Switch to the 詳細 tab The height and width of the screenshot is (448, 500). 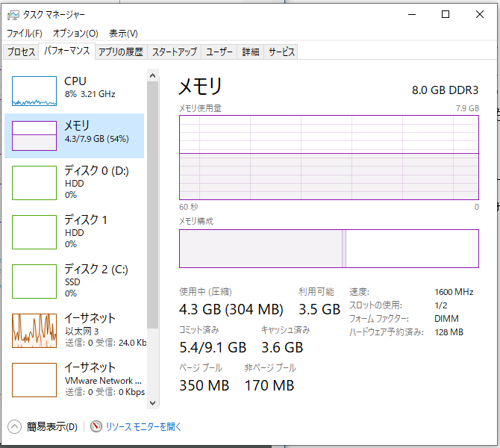click(250, 52)
